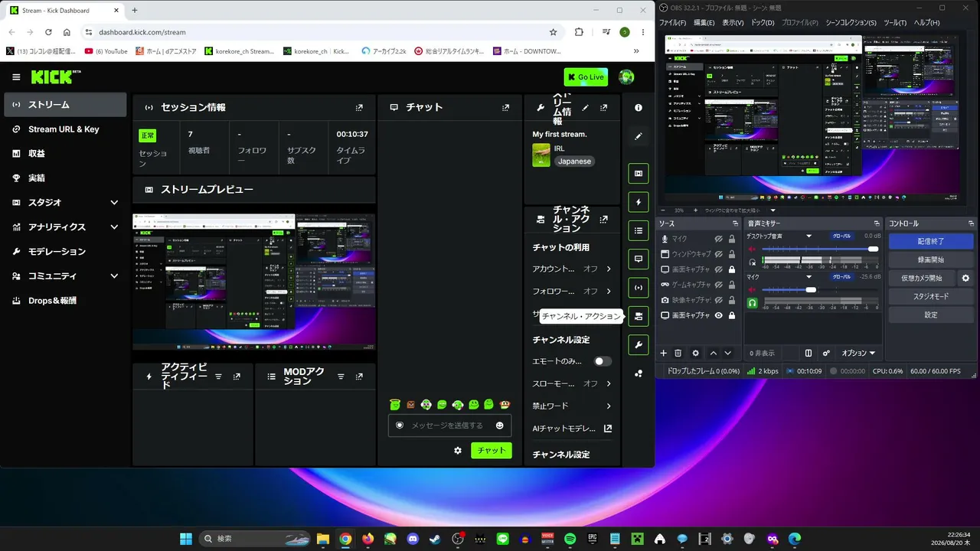Delete selected source with trash icon in OBS
980x551 pixels.
(x=678, y=353)
